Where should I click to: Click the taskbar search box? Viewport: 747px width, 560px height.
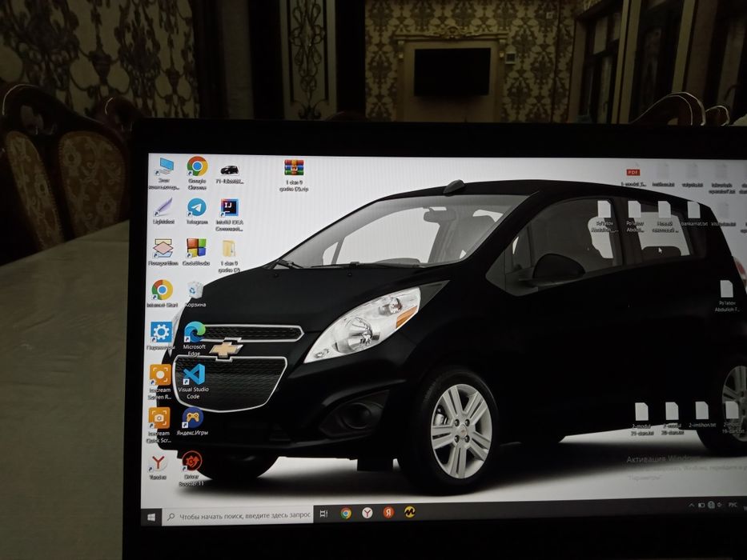point(238,516)
